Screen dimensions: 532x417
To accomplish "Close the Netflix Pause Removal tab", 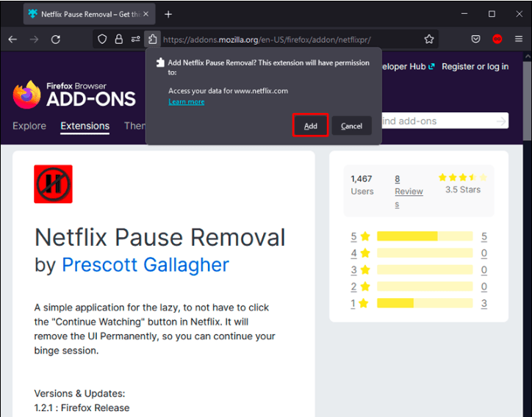I will 146,14.
